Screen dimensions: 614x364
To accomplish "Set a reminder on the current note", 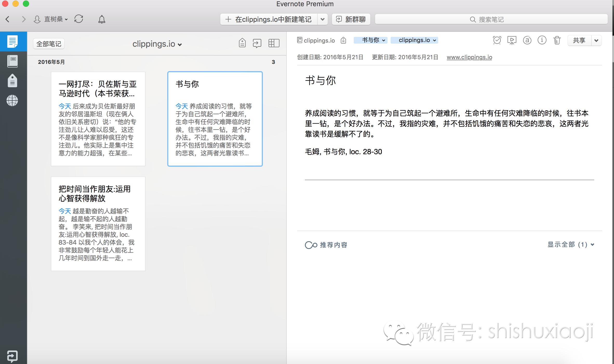I will (x=497, y=40).
